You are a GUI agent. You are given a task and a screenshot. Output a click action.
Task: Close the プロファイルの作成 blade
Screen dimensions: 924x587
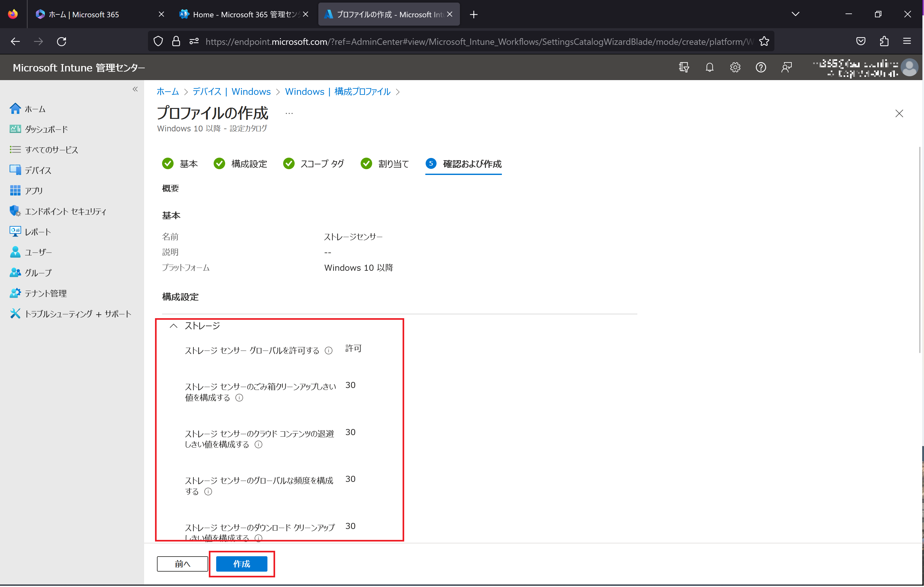899,113
